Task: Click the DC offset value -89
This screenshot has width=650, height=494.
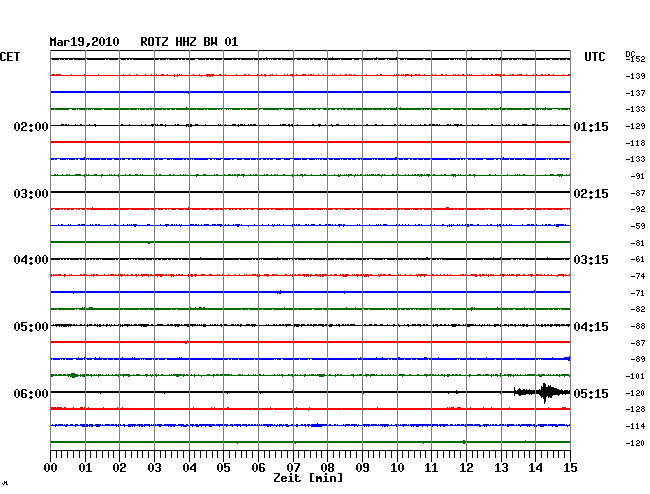Action: pos(638,359)
